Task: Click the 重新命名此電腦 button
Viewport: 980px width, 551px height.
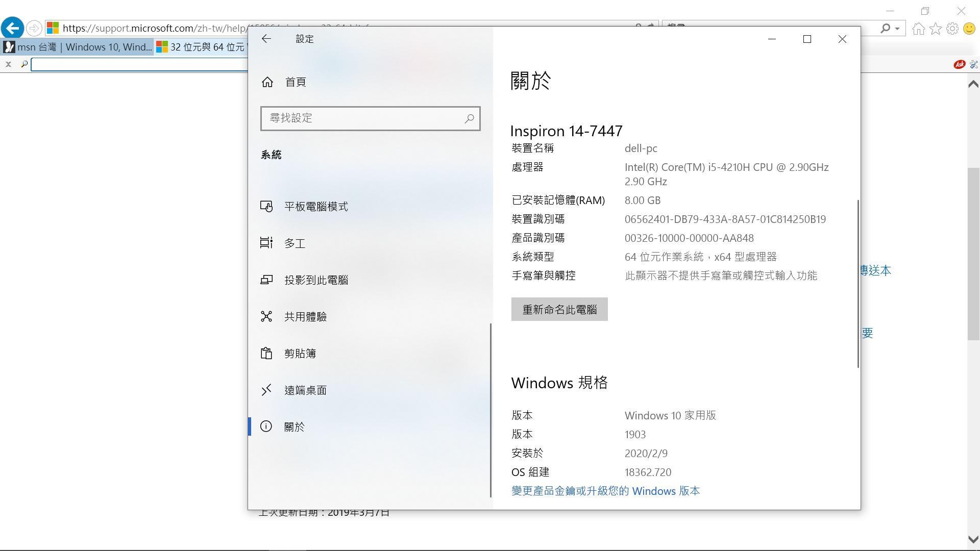Action: (559, 309)
